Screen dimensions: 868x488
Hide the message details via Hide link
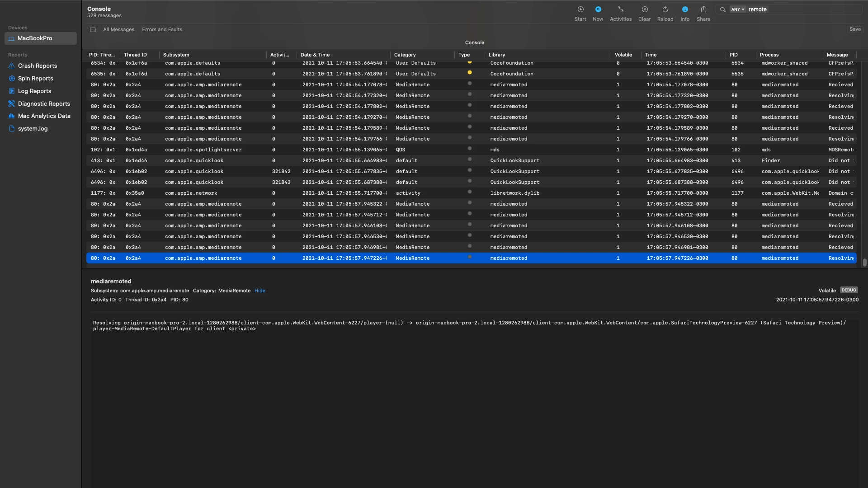pos(259,291)
